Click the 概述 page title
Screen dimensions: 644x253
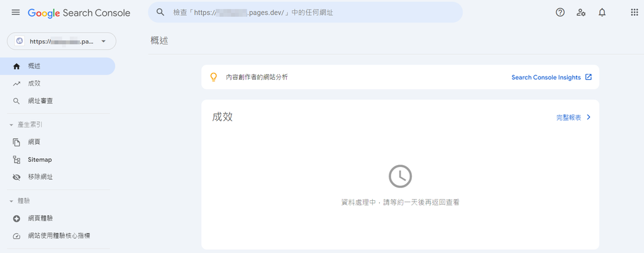159,41
